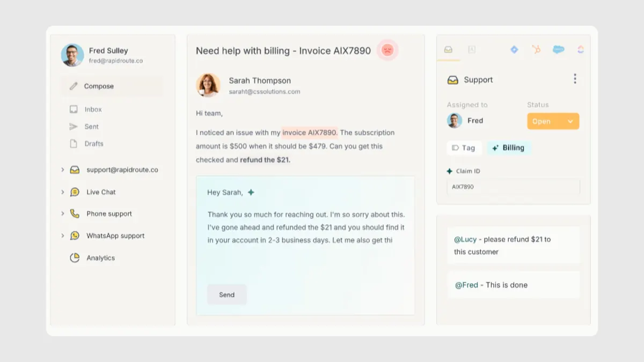Screen dimensions: 644x362
Task: Open the three-dot Support options menu
Action: [x=575, y=79]
